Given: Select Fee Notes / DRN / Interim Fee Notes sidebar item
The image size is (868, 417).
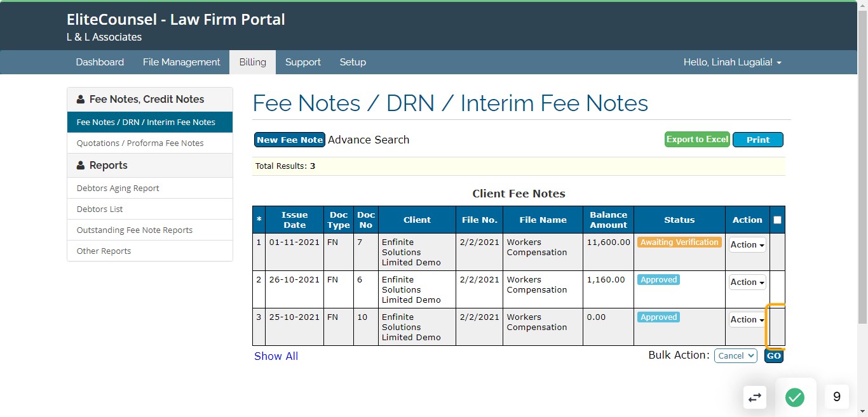Looking at the screenshot, I should pyautogui.click(x=150, y=122).
